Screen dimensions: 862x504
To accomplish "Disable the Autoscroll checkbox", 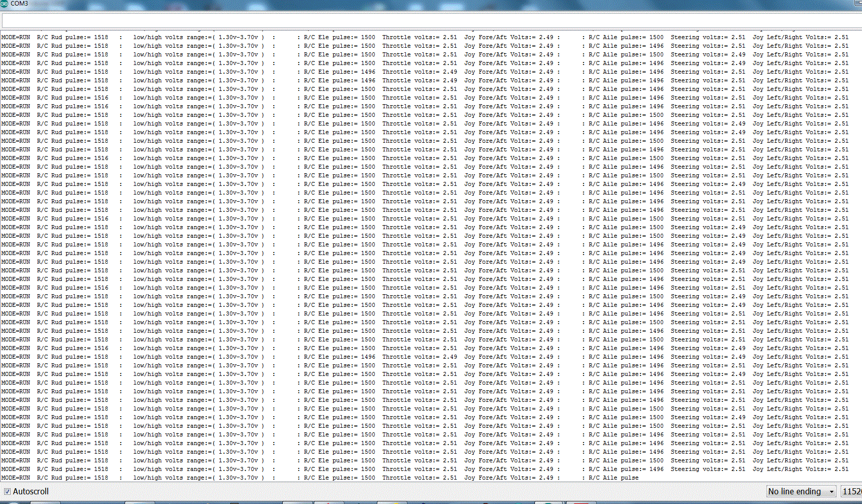I will click(7, 491).
